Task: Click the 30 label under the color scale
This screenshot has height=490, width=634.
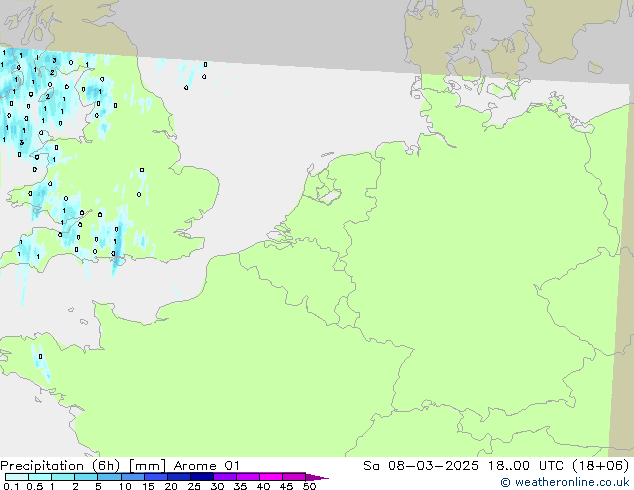Action: tap(217, 487)
